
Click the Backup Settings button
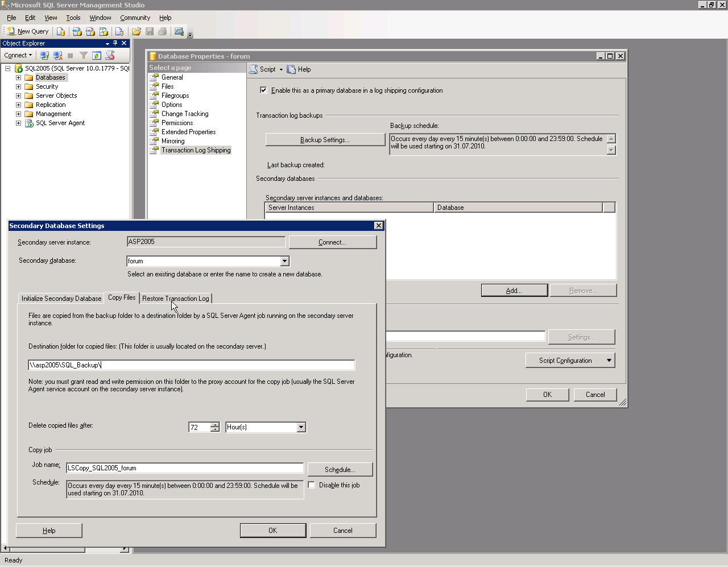[x=325, y=140]
